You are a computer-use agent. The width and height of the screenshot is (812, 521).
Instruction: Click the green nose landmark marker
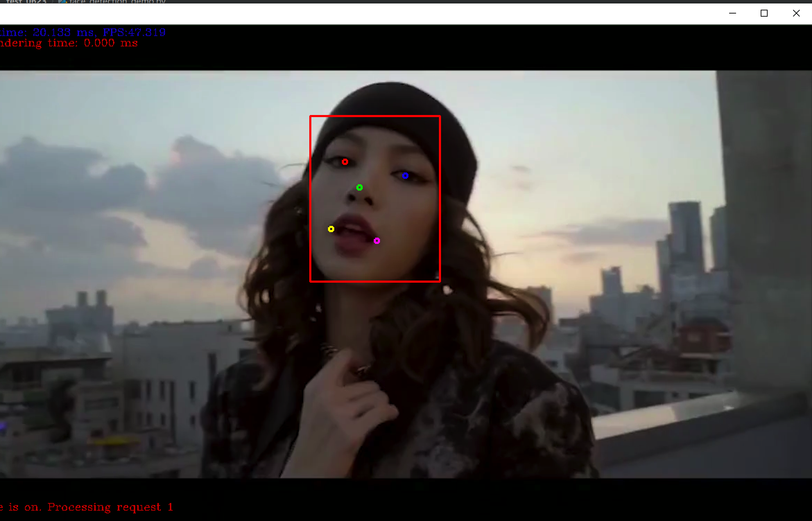coord(360,187)
